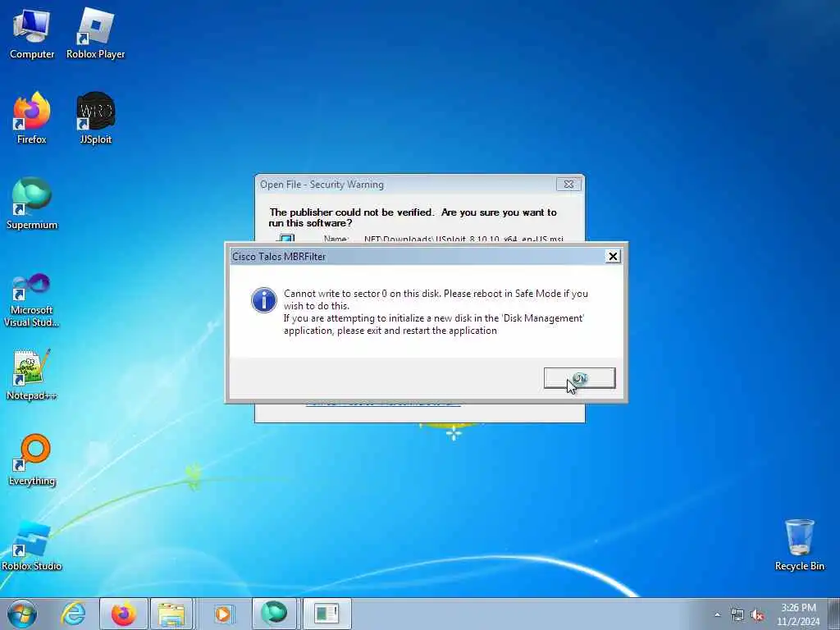Select the Notepad++ desktop shortcut

click(x=32, y=375)
